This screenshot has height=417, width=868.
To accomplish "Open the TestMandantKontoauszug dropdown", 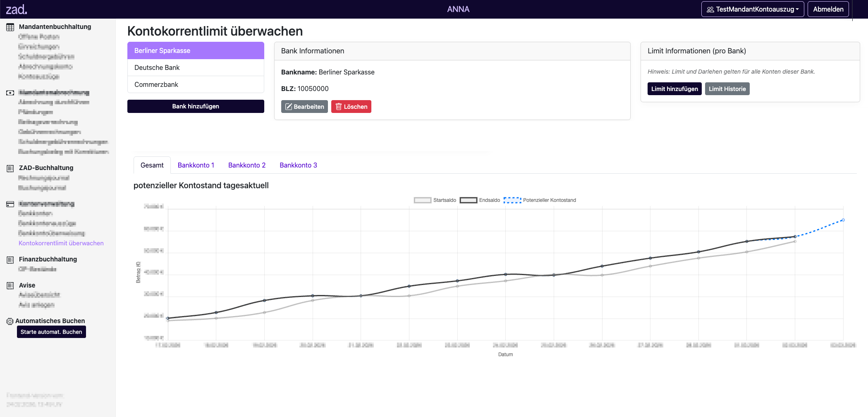I will pos(752,9).
